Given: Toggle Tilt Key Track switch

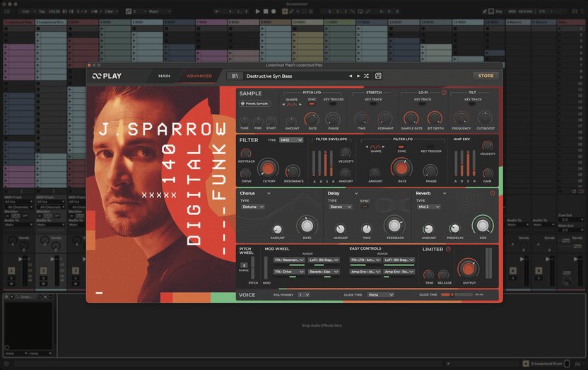Looking at the screenshot, I should click(472, 104).
